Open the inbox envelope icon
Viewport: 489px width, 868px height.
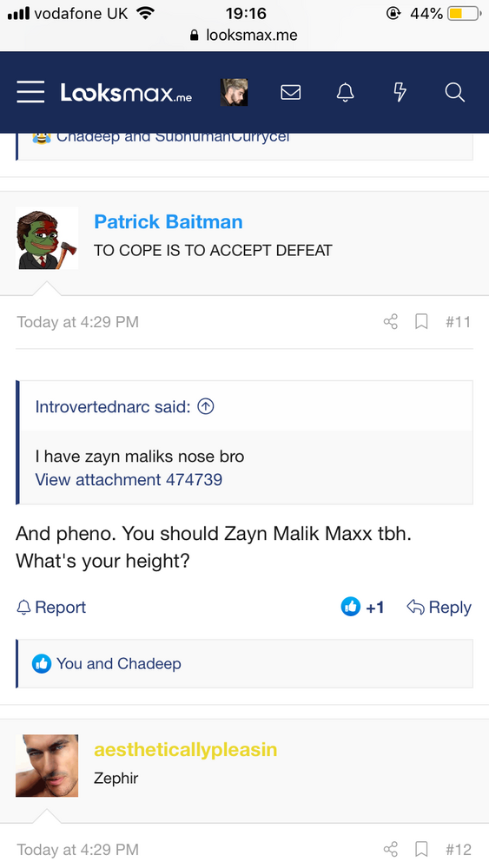(290, 92)
